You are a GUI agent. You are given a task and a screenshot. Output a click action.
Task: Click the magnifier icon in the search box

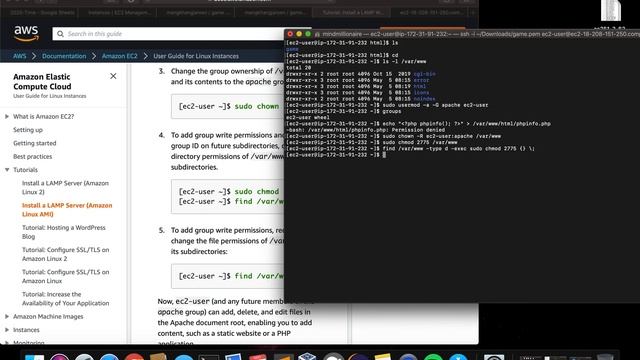(60, 34)
